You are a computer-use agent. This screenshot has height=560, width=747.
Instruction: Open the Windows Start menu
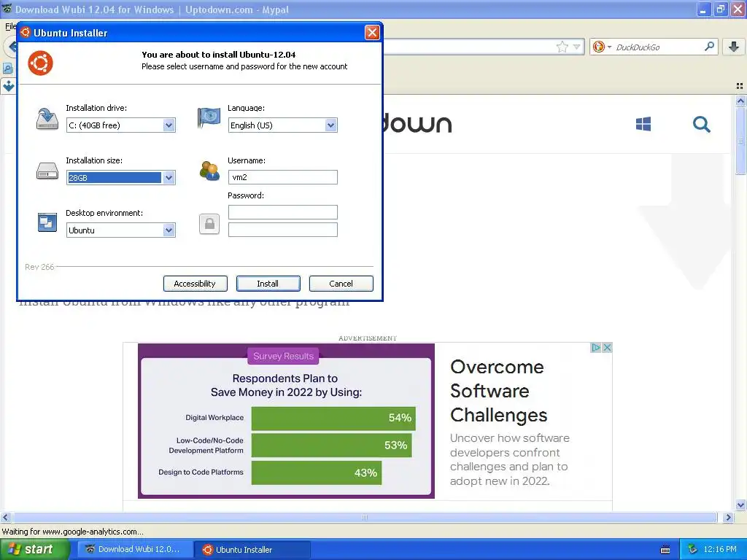(x=35, y=549)
